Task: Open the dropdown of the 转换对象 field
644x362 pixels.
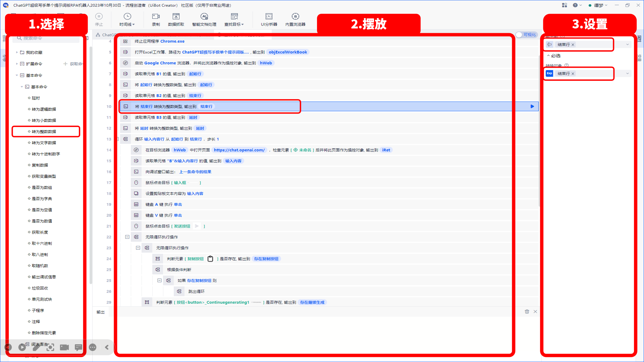Action: (628, 73)
